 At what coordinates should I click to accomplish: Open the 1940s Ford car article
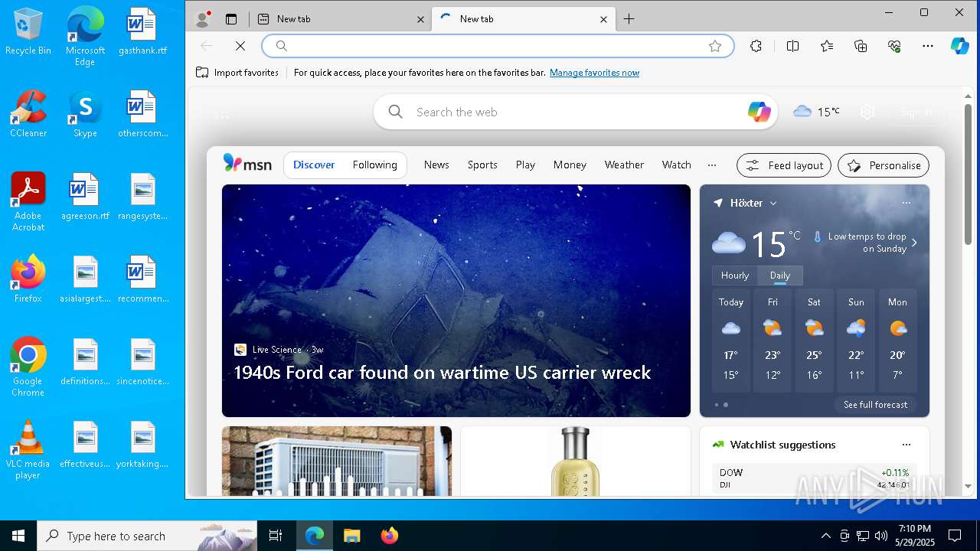(456, 301)
